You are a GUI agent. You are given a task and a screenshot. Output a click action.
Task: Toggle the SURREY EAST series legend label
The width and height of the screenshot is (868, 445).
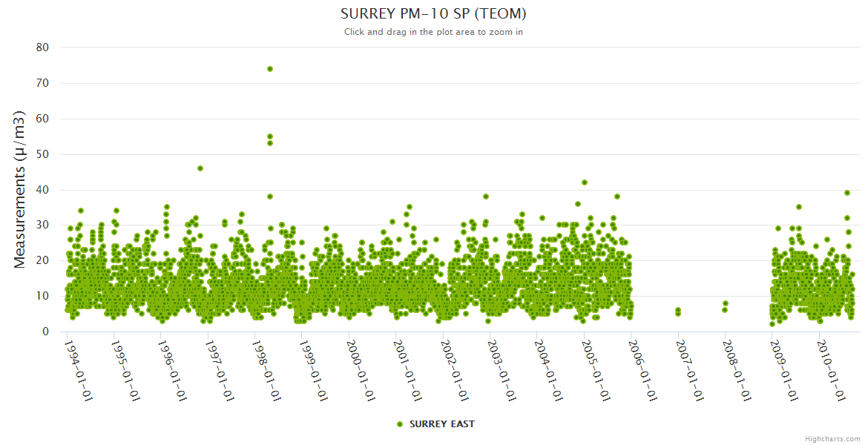click(x=441, y=424)
